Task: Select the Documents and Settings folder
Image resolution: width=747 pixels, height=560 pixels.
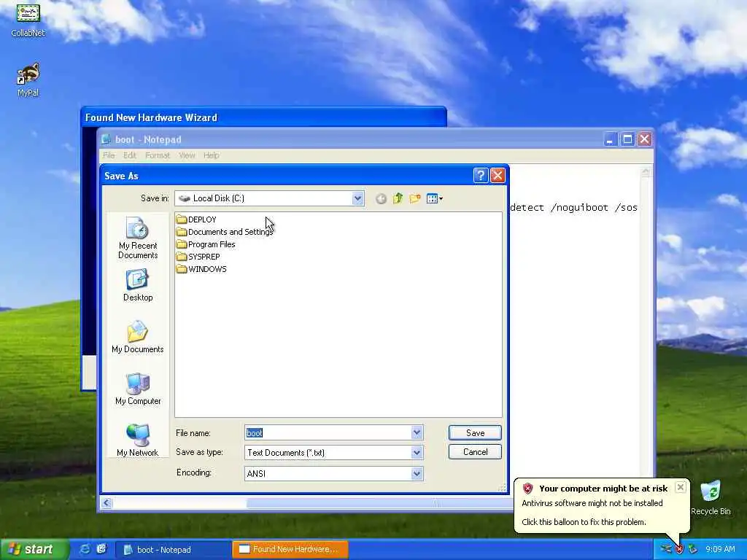Action: pyautogui.click(x=225, y=232)
